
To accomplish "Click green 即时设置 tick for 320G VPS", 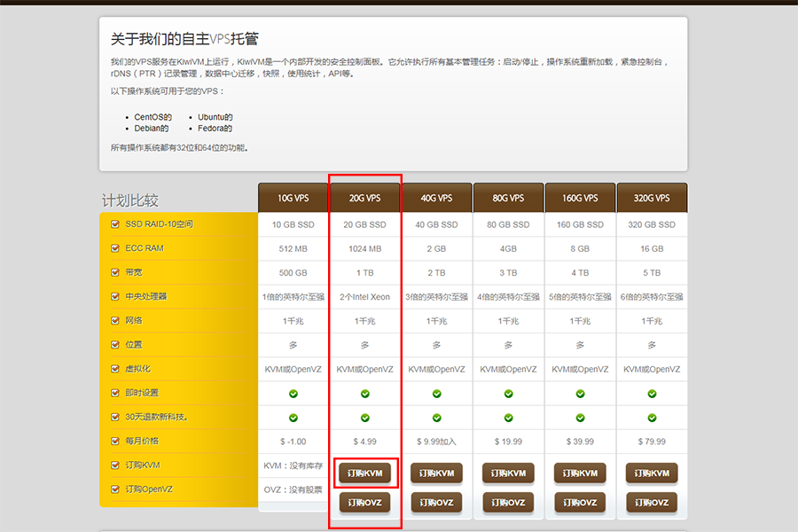I will click(652, 394).
